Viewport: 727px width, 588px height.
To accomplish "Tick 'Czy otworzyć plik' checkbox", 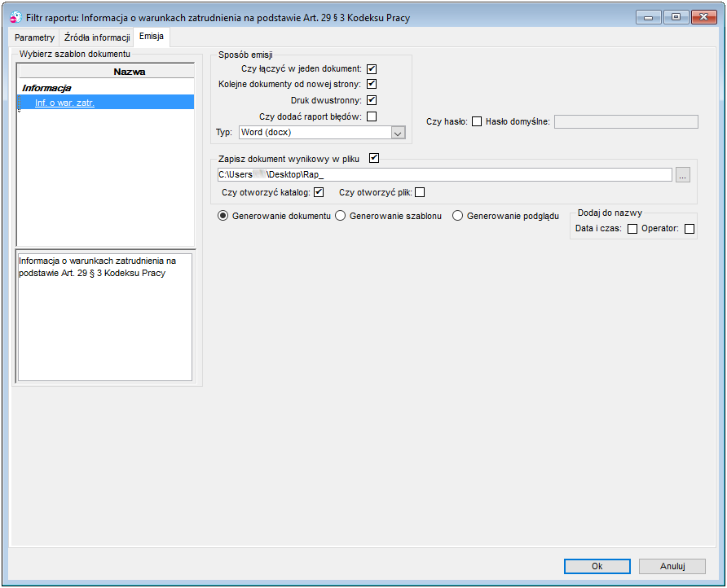I will [x=420, y=192].
